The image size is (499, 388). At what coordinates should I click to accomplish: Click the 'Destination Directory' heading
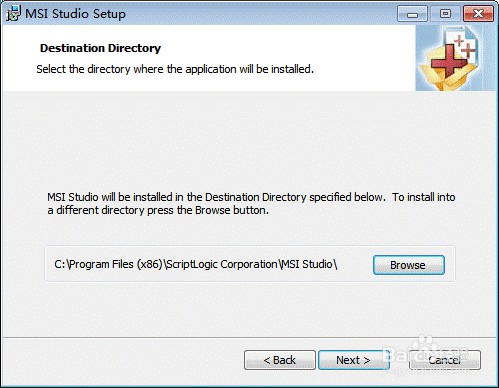100,48
